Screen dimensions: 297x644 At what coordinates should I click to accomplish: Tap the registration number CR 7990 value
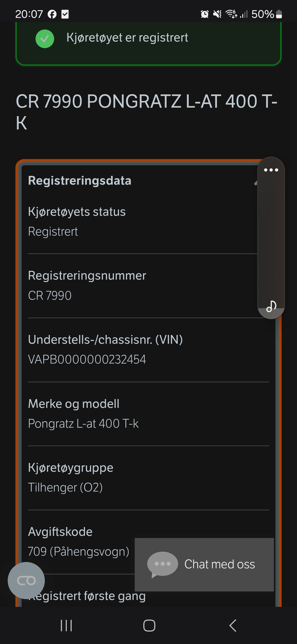(x=50, y=295)
